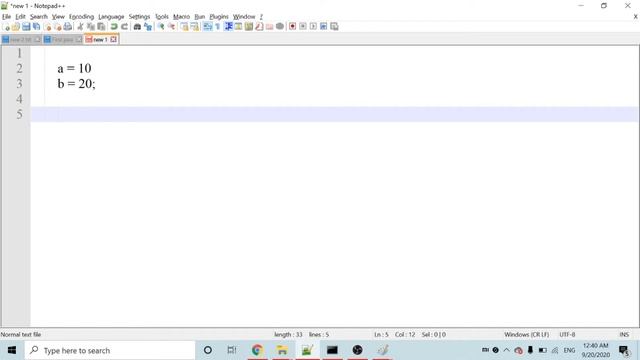Screen dimensions: 640x360
Task: Click the Stop Recording macro icon
Action: click(x=303, y=27)
